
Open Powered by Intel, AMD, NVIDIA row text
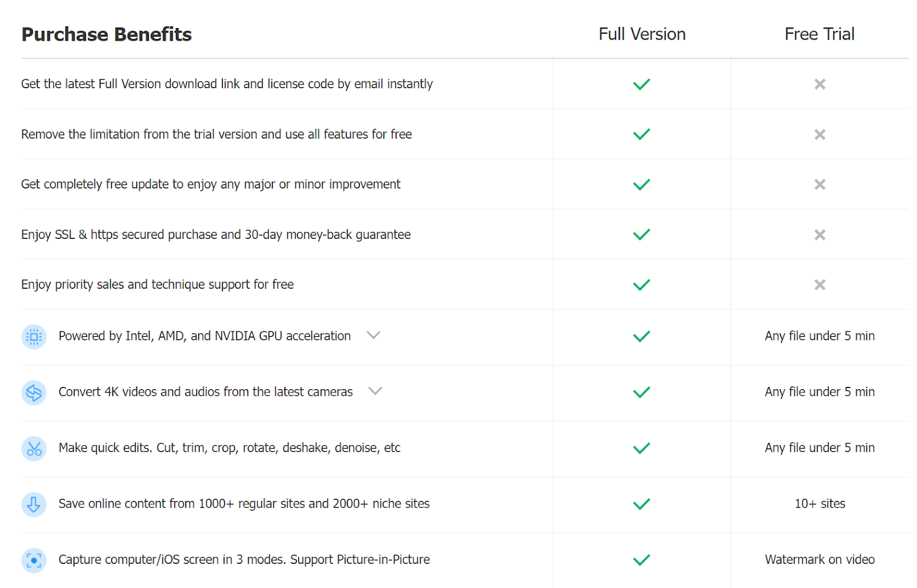tap(205, 336)
